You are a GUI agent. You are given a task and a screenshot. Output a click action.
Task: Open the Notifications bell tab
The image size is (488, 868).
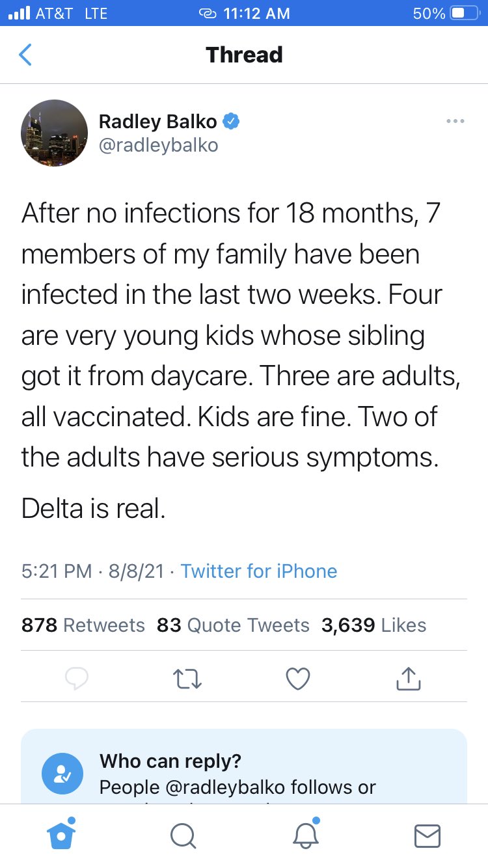tap(305, 835)
